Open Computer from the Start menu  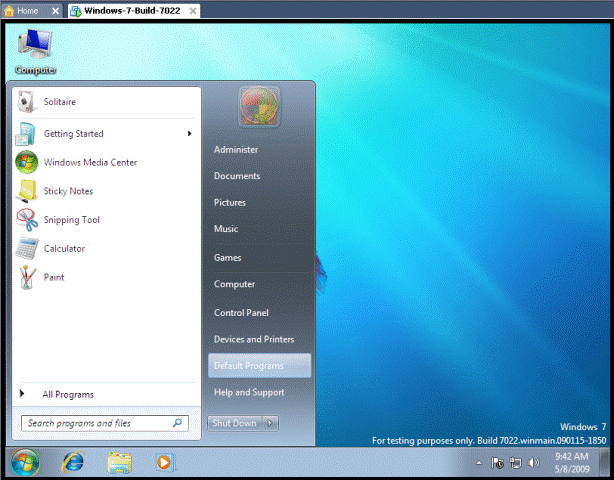click(x=234, y=284)
